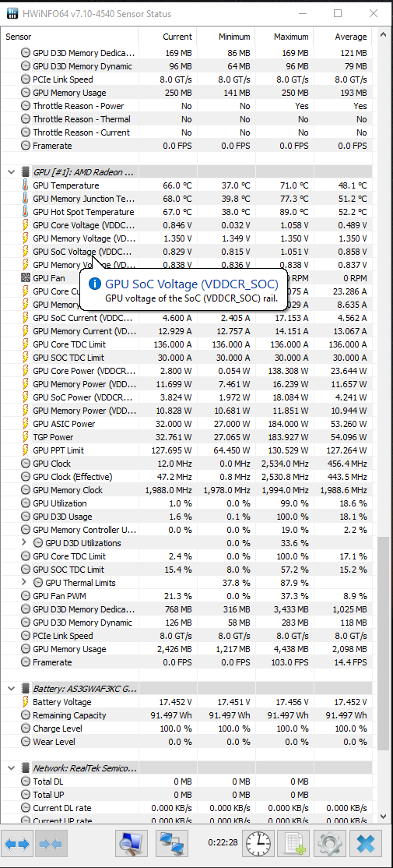The height and width of the screenshot is (868, 393).
Task: Click lightning icon of GPU PPT Limit
Action: coord(26,450)
